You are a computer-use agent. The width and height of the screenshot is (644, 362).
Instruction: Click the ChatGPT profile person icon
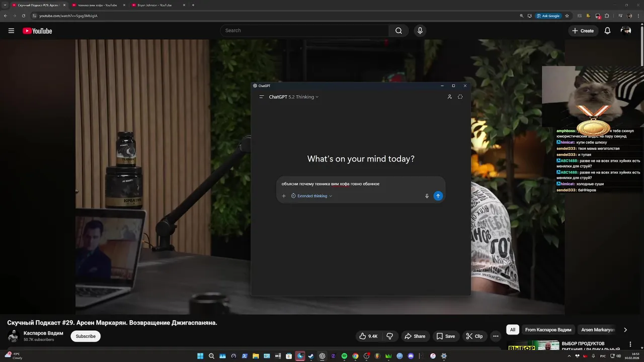click(449, 97)
